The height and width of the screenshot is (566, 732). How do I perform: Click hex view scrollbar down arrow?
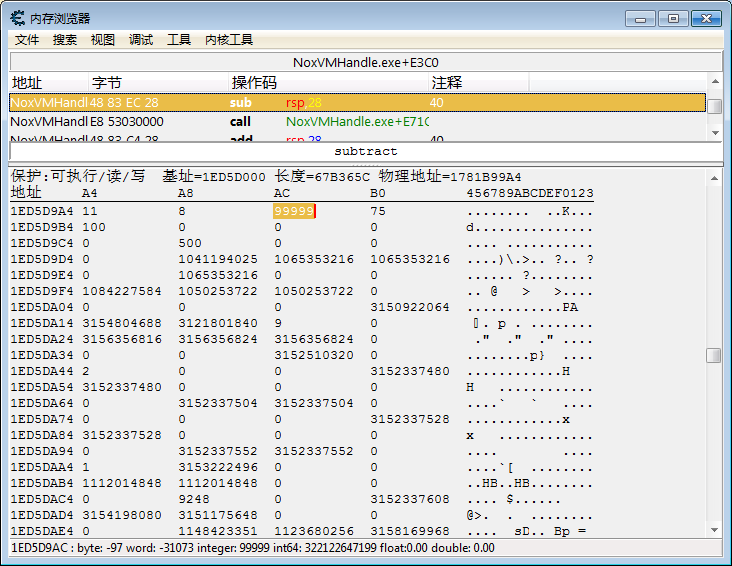pyautogui.click(x=714, y=530)
